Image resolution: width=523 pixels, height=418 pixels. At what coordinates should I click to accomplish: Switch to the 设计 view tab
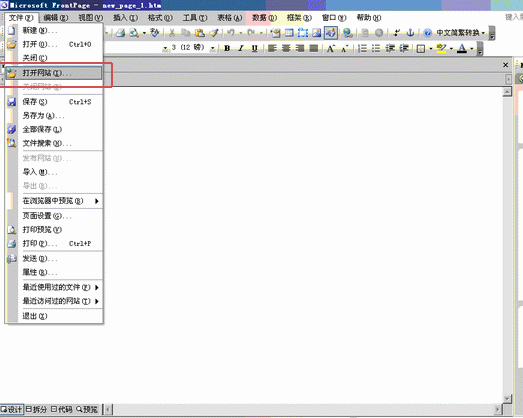[x=12, y=409]
